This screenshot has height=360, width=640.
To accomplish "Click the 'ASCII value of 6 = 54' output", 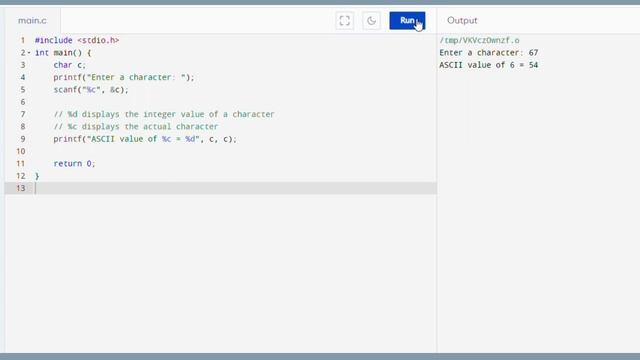I will 489,65.
